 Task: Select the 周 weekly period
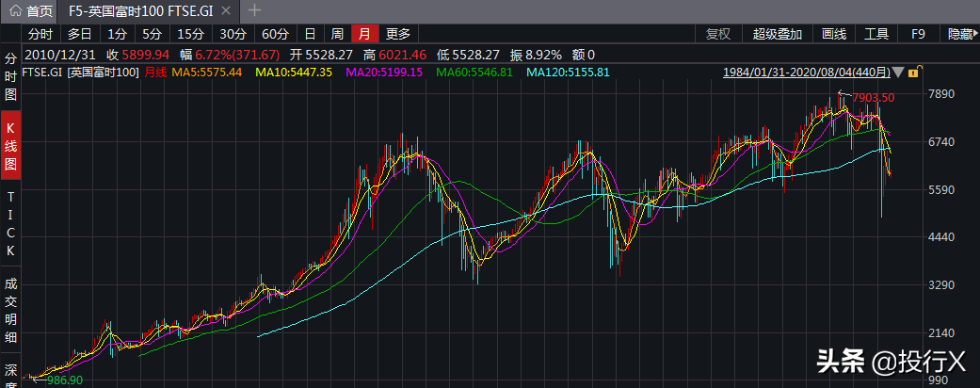pos(336,34)
